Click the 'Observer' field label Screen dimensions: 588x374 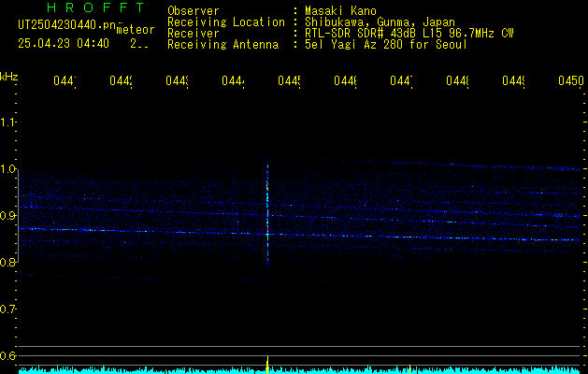(x=194, y=11)
